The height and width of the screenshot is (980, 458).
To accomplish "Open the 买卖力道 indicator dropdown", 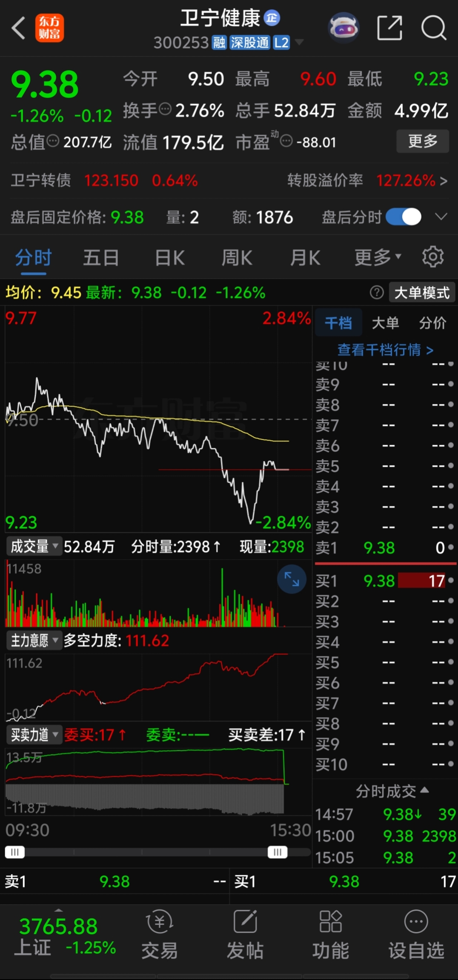I will (34, 735).
